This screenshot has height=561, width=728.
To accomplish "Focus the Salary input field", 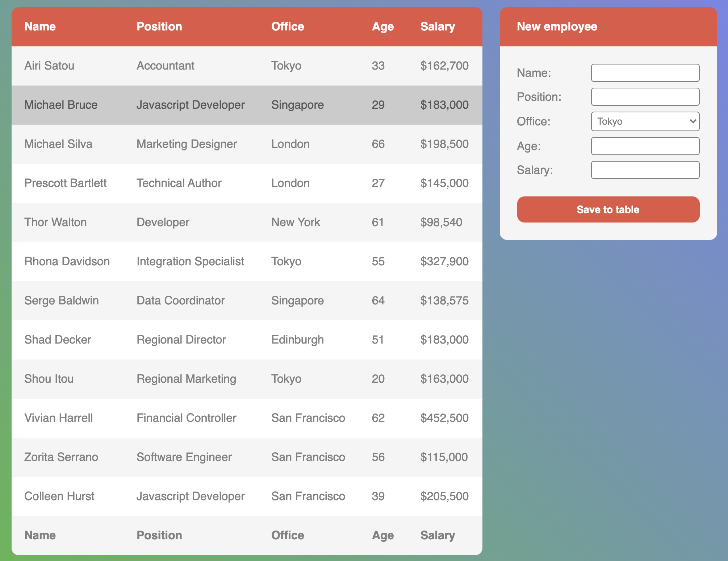I will (x=645, y=170).
